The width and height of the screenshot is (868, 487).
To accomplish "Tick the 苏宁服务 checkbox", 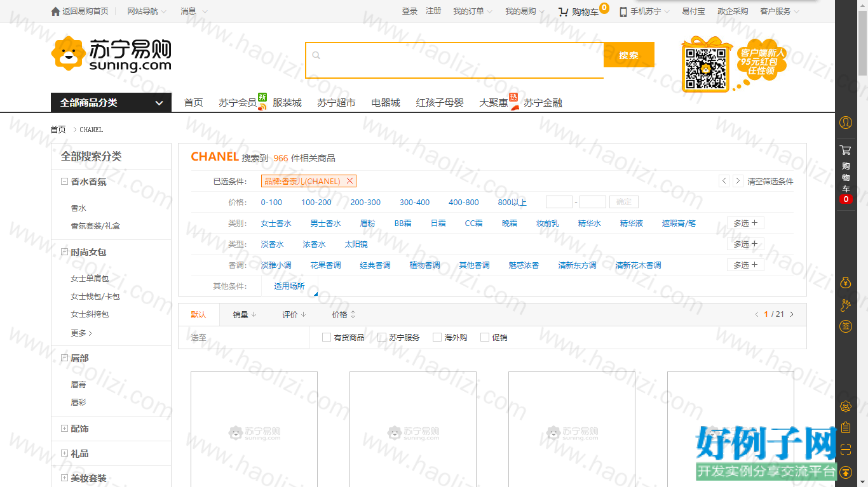I will 382,337.
